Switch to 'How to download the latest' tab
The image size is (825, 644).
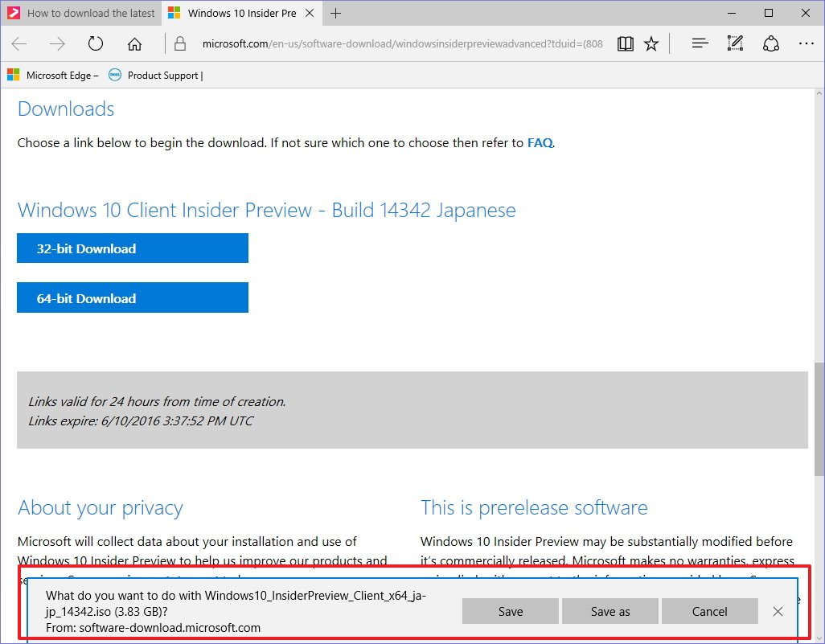tap(81, 13)
